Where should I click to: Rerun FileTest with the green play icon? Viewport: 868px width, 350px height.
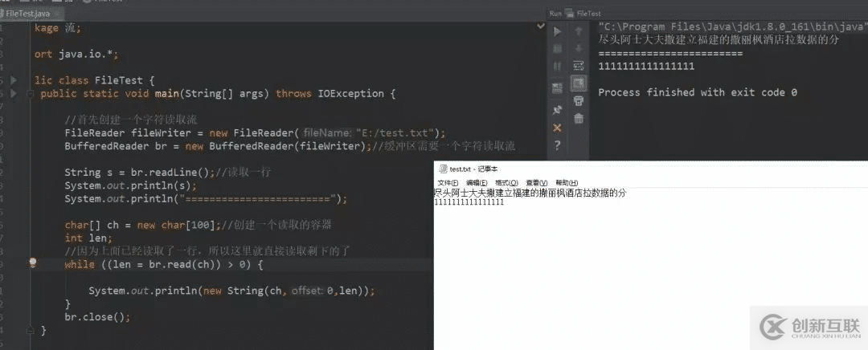pos(558,31)
